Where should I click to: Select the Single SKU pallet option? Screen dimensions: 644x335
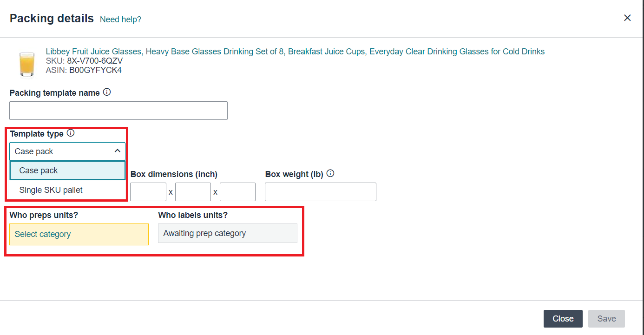click(67, 190)
